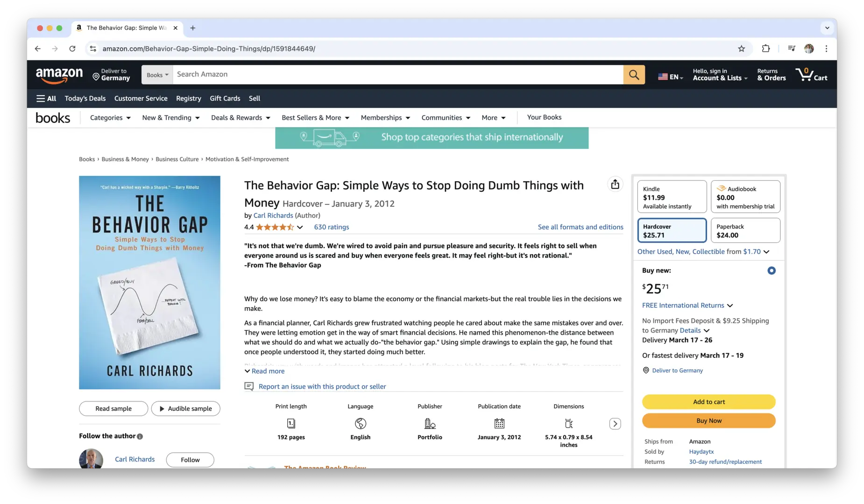864x504 pixels.
Task: Click Read sample button
Action: (113, 408)
